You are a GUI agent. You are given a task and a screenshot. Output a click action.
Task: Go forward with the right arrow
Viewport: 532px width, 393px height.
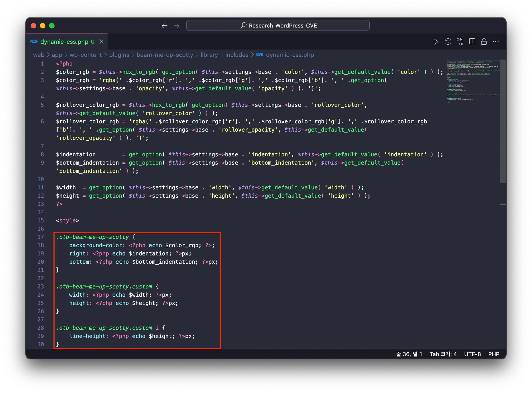coord(177,25)
